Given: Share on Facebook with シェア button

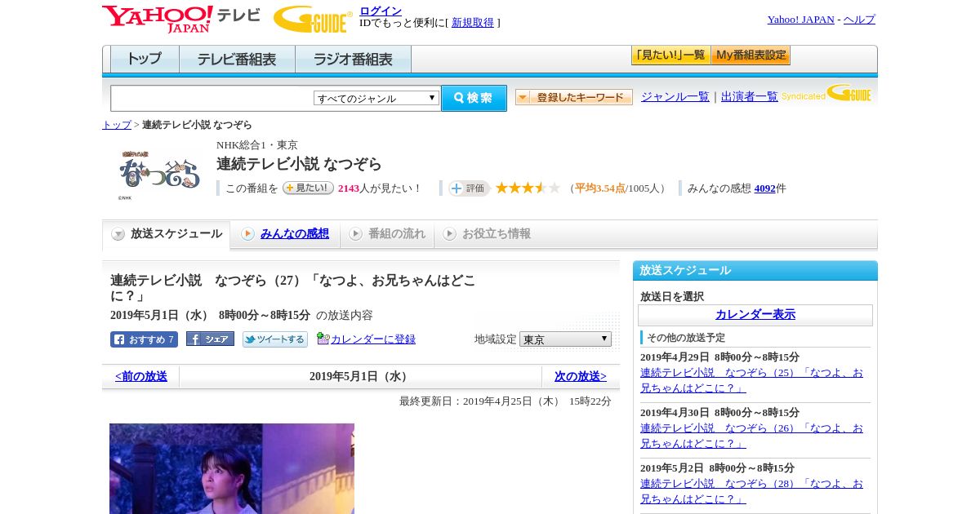Looking at the screenshot, I should click(210, 339).
